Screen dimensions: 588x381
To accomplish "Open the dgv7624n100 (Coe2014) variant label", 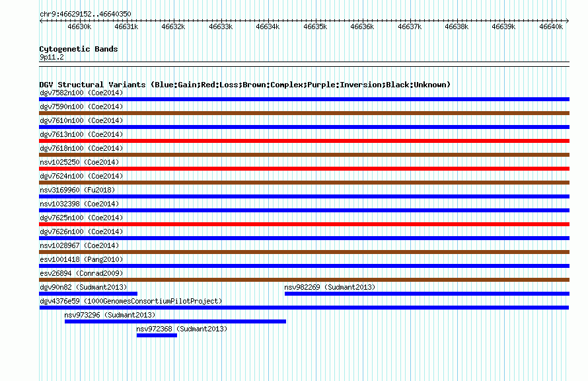I will pyautogui.click(x=81, y=176).
